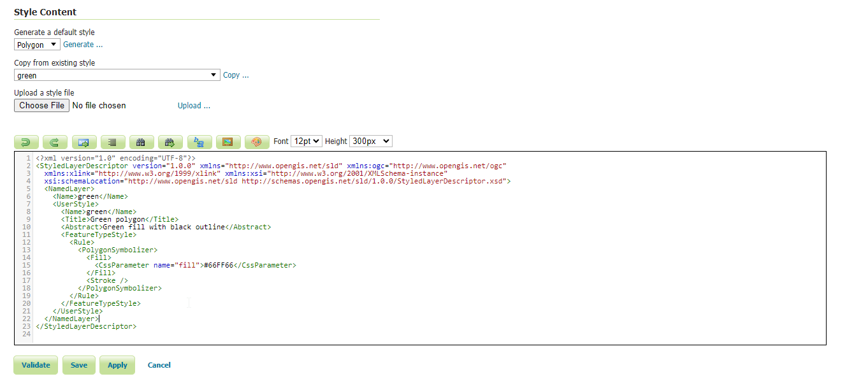This screenshot has height=388, width=868.
Task: Click the blue letters text-tool icon
Action: (x=199, y=141)
